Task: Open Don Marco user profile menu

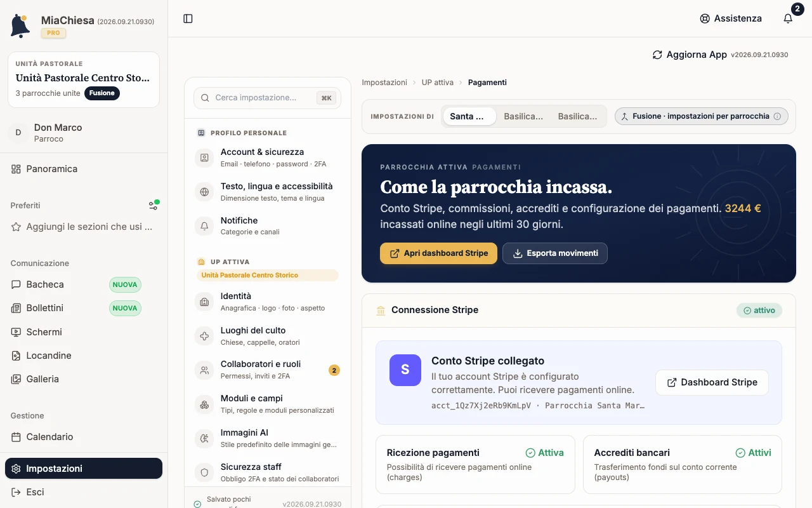Action: (84, 133)
